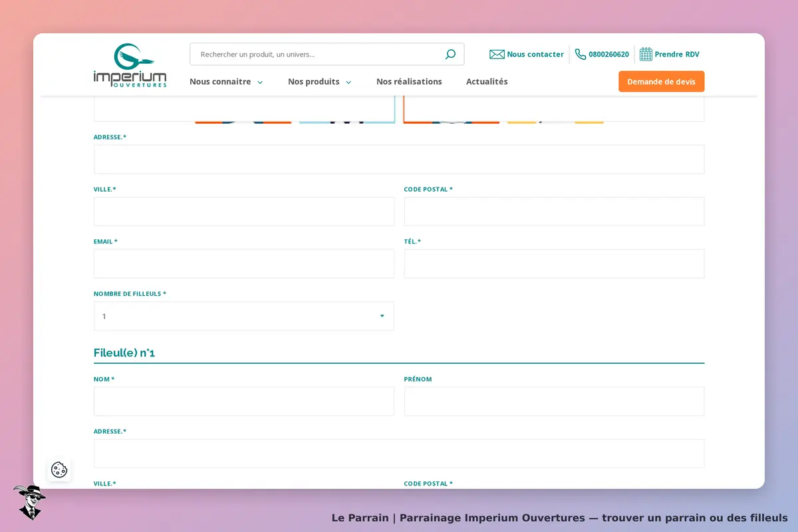Image resolution: width=798 pixels, height=532 pixels.
Task: Click the sponsor Adresse input field
Action: (x=399, y=160)
